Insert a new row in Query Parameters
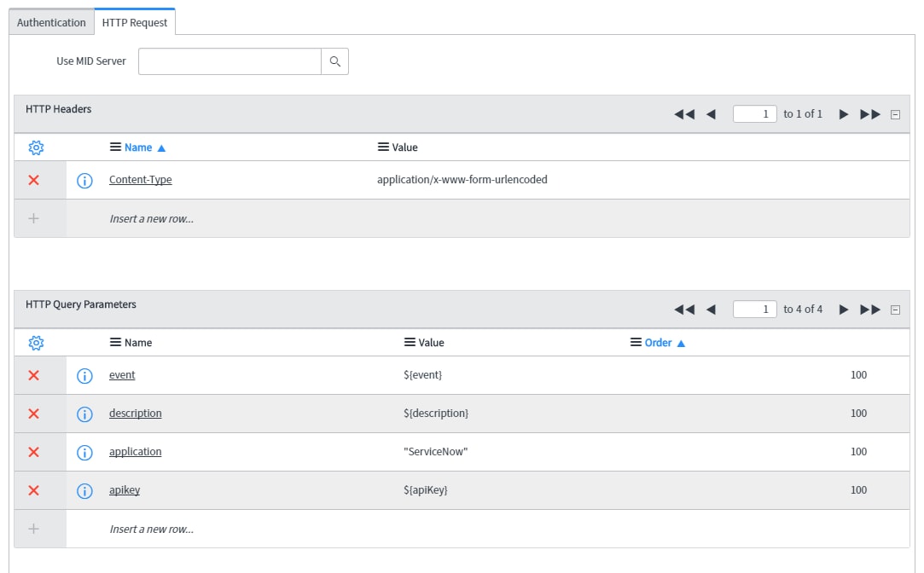This screenshot has height=573, width=924. click(x=152, y=529)
